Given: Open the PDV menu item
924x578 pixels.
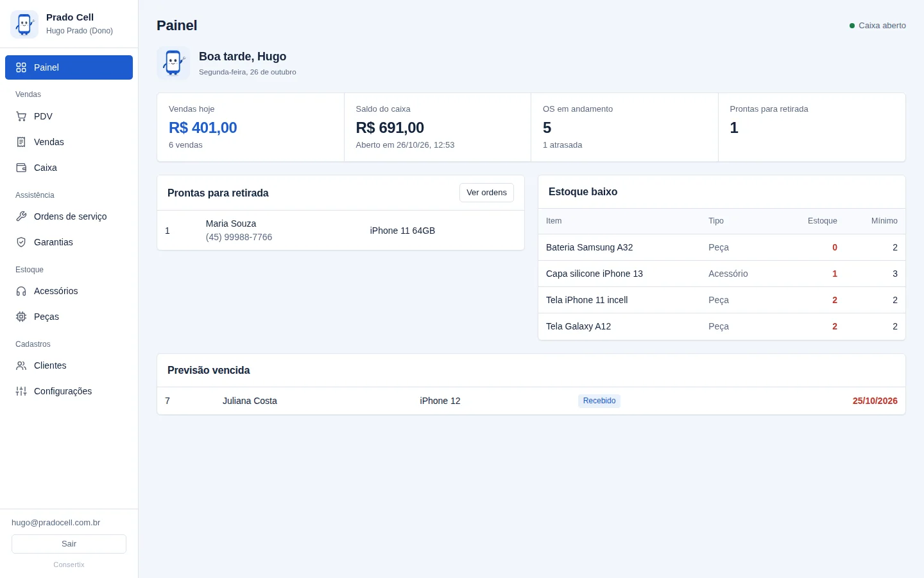Looking at the screenshot, I should 69,116.
